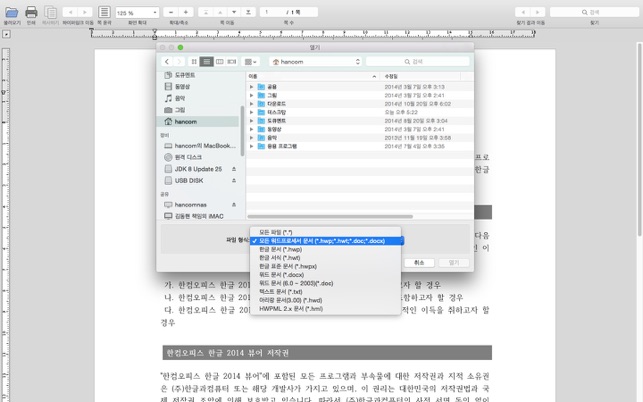Click the zoom in plus button
Screen dimensions: 643x402
[x=185, y=12]
